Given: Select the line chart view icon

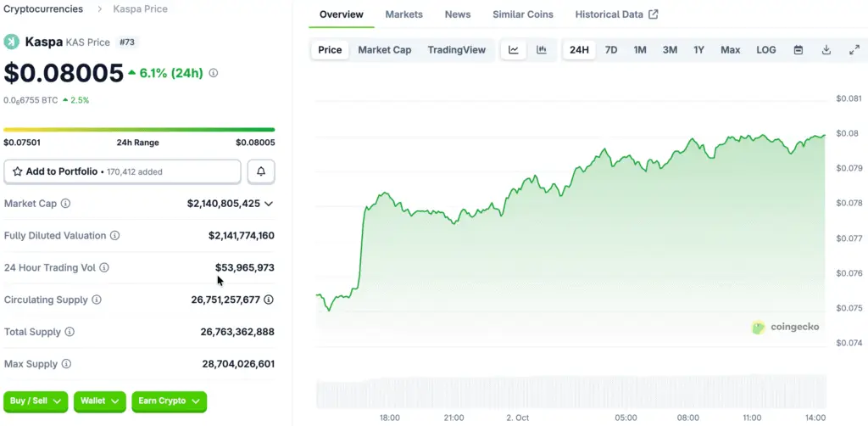Looking at the screenshot, I should [x=514, y=50].
